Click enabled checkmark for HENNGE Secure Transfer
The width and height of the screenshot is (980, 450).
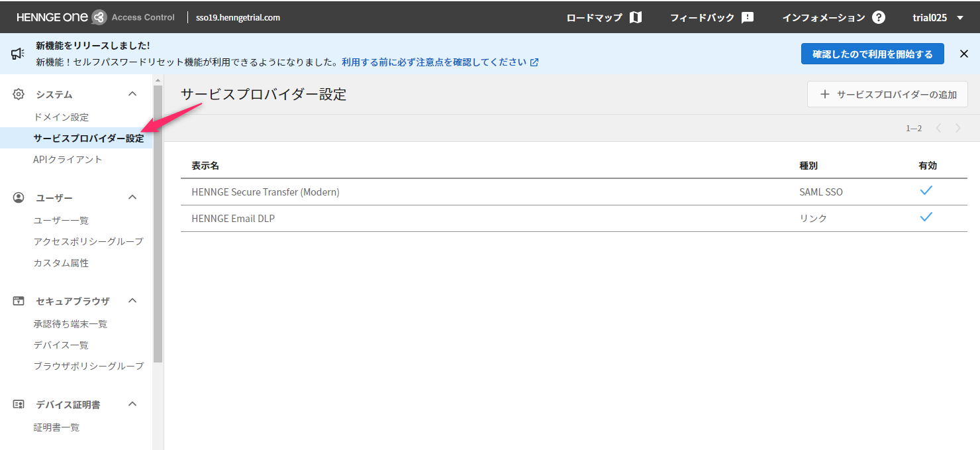tap(926, 191)
